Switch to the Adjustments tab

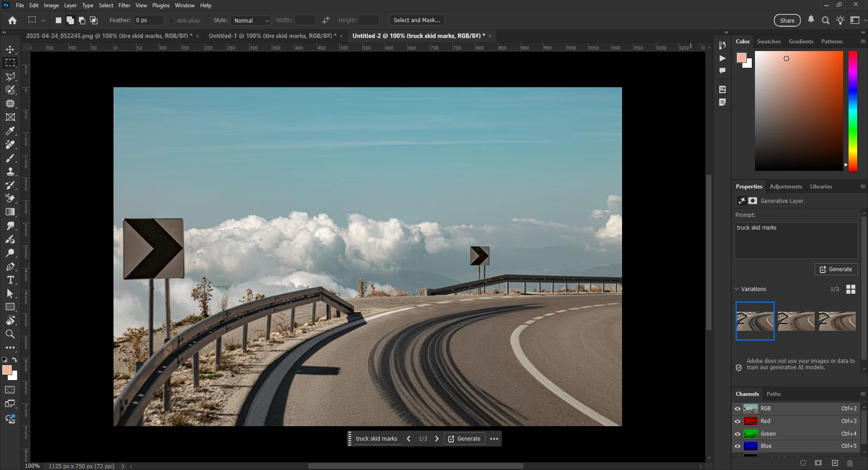(x=786, y=187)
